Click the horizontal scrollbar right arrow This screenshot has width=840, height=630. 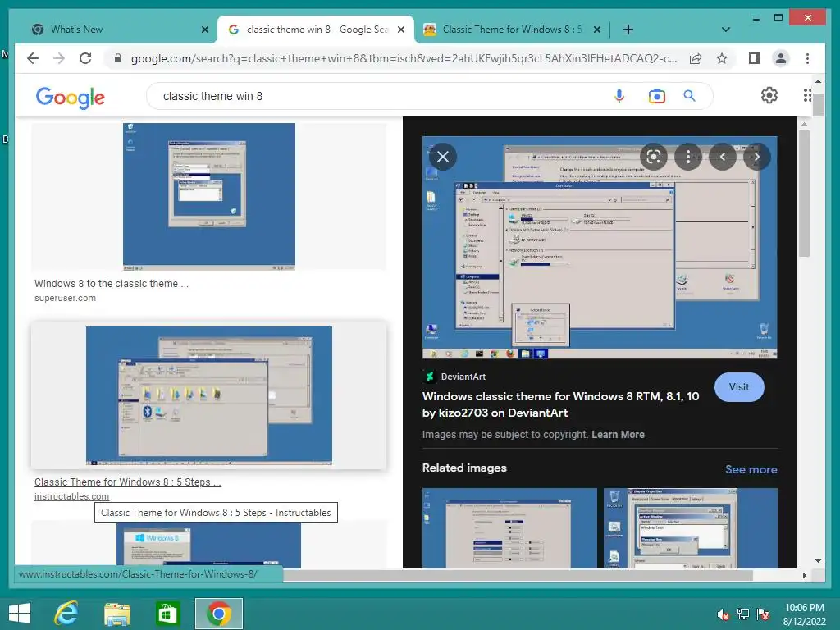click(804, 575)
